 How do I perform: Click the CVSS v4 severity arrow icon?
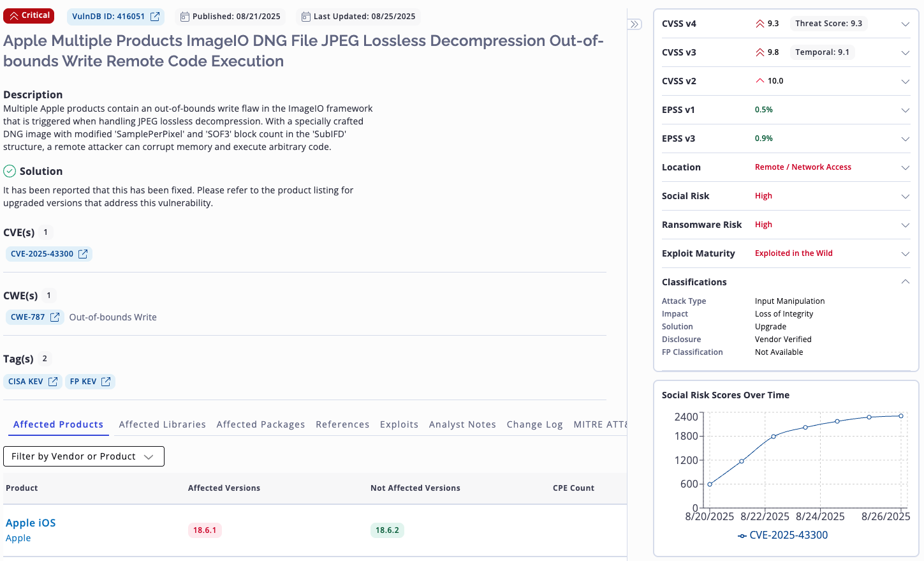click(759, 24)
